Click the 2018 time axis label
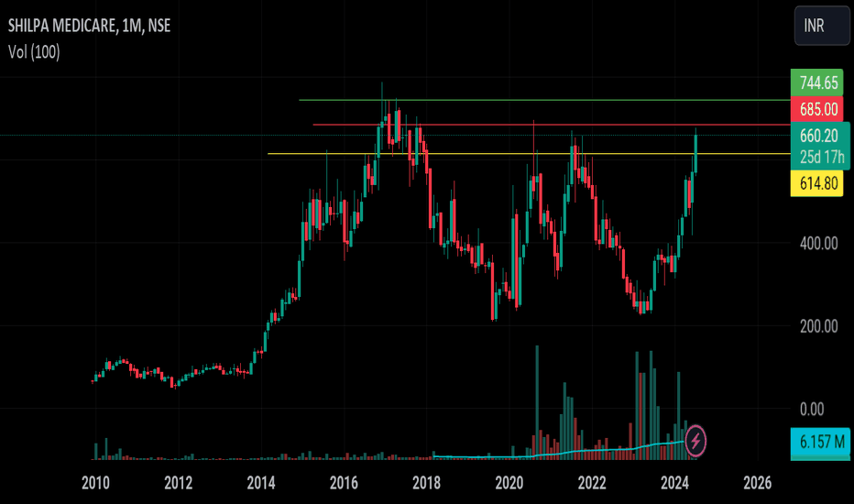 pyautogui.click(x=426, y=483)
